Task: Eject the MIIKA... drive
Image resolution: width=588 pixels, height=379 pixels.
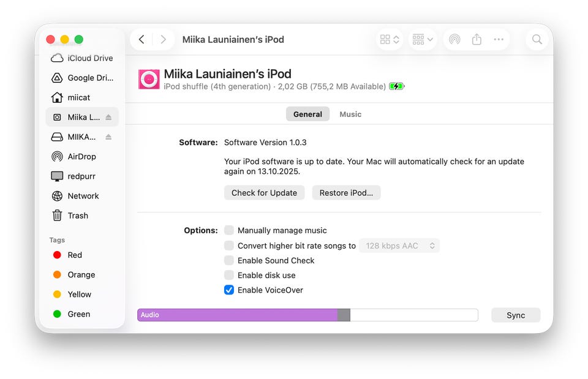Action: click(x=108, y=137)
